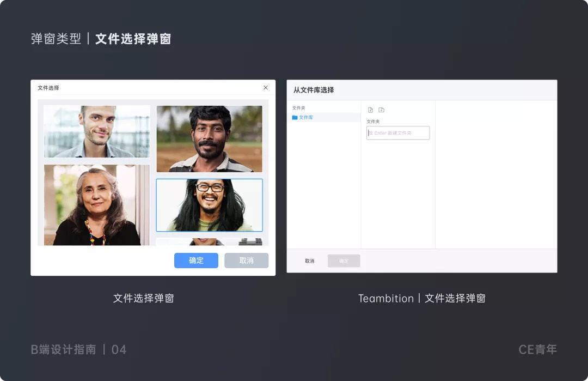This screenshot has width=588, height=381.
Task: Select the thumbnail of the elderly woman
Action: tap(96, 204)
